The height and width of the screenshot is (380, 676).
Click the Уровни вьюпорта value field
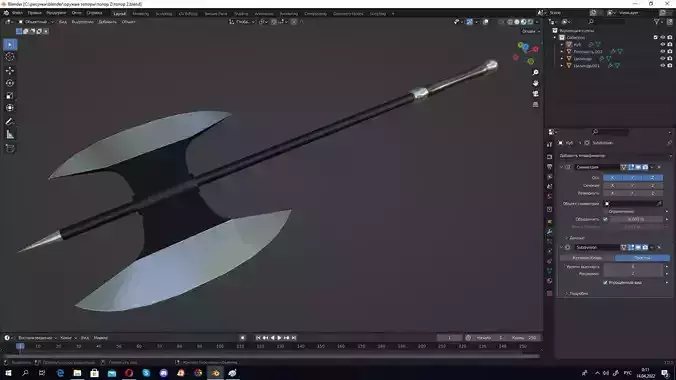pos(633,267)
